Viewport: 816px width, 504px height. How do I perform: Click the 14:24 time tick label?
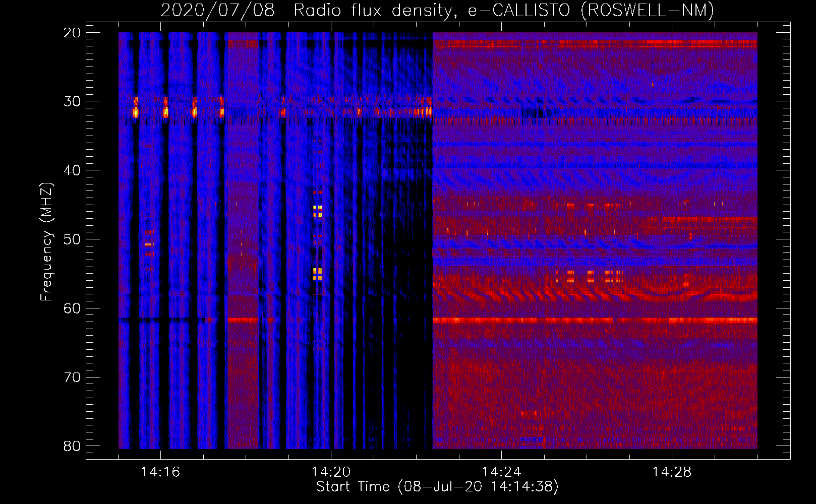coord(501,472)
